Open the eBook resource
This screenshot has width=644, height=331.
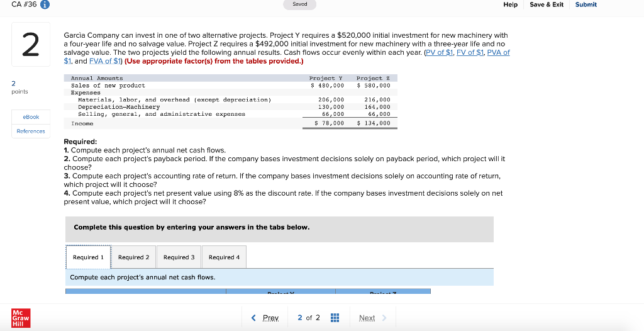[31, 117]
